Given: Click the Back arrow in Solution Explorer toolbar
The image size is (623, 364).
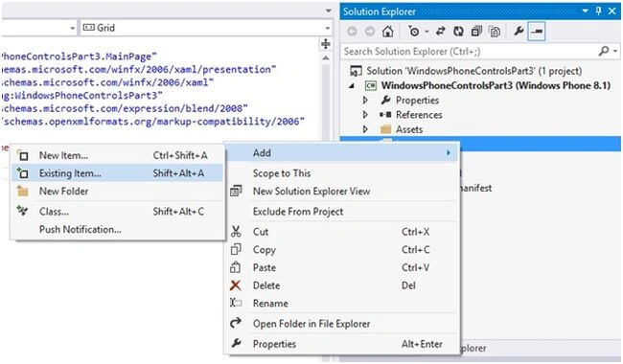Looking at the screenshot, I should [352, 31].
